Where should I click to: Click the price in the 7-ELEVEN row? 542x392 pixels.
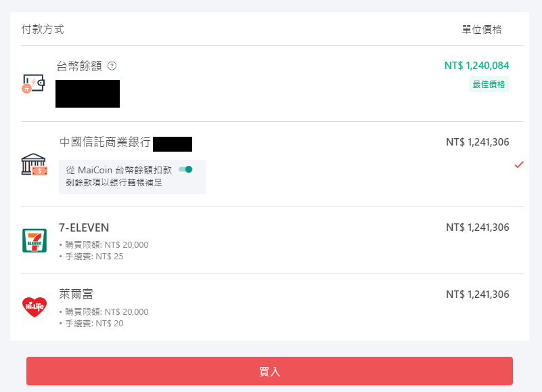[477, 227]
